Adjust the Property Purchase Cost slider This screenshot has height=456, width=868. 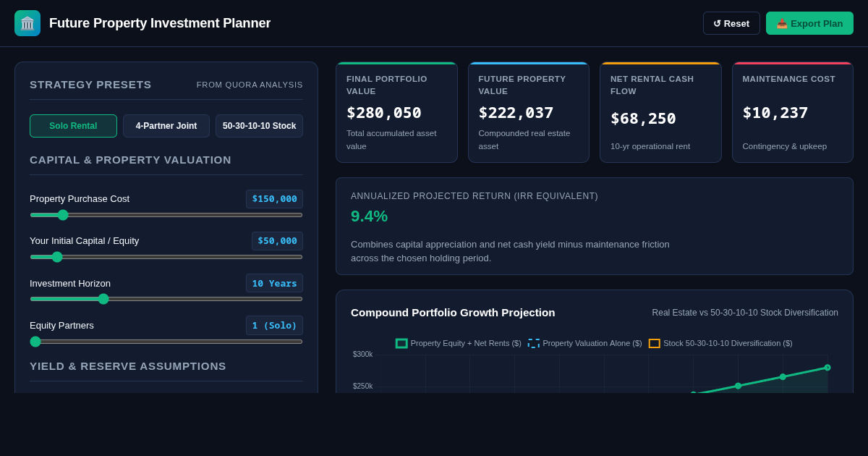(x=166, y=215)
